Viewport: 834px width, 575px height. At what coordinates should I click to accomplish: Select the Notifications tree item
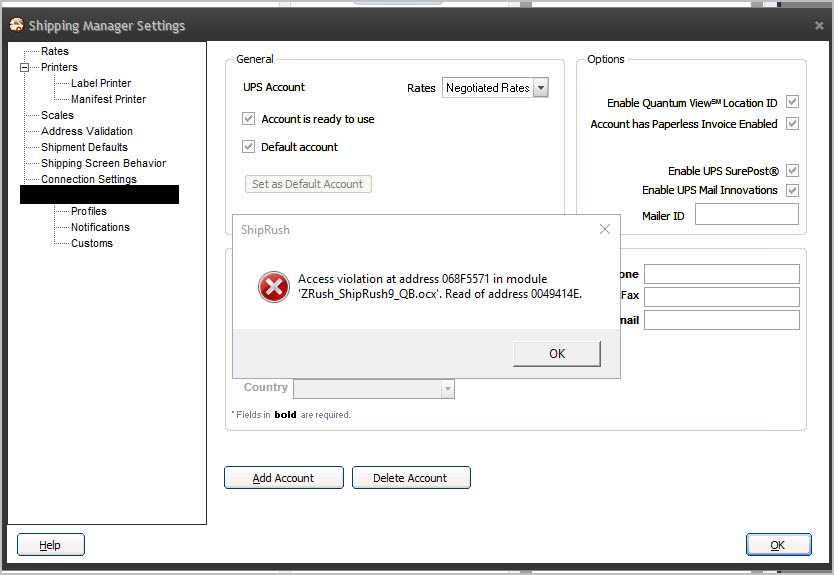(101, 227)
